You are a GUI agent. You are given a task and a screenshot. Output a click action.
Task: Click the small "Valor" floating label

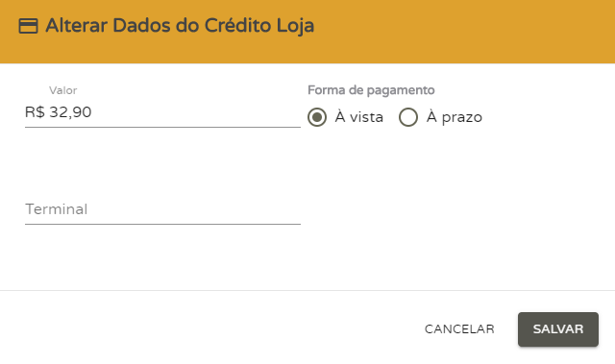coord(62,90)
